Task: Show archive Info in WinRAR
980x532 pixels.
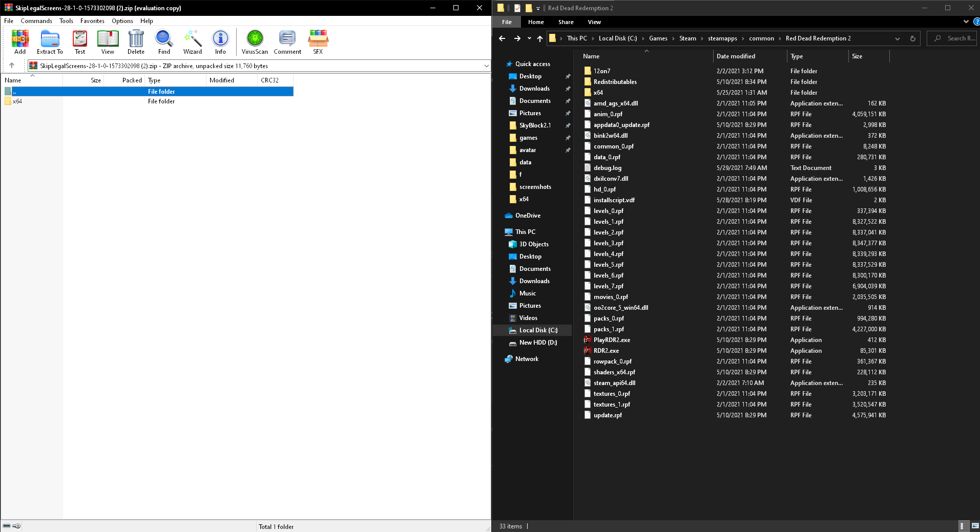Action: [x=220, y=41]
